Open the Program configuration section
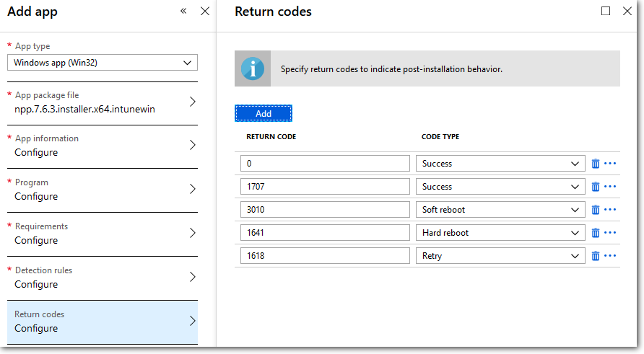Screen dimensions: 644x354 tap(103, 190)
